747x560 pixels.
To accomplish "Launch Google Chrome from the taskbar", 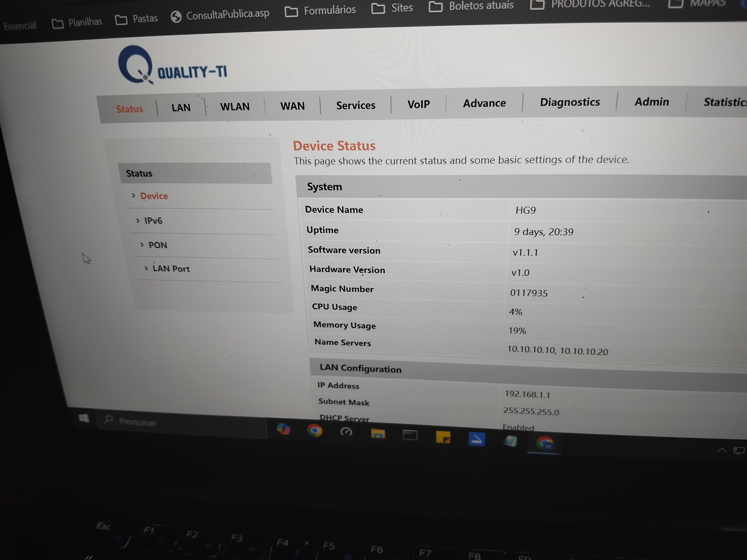I will (315, 431).
